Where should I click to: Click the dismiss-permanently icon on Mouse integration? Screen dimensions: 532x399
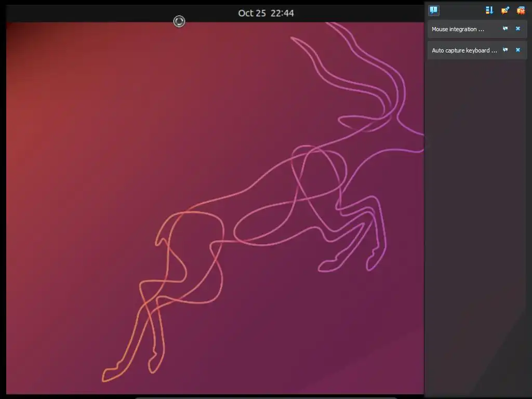coord(505,29)
